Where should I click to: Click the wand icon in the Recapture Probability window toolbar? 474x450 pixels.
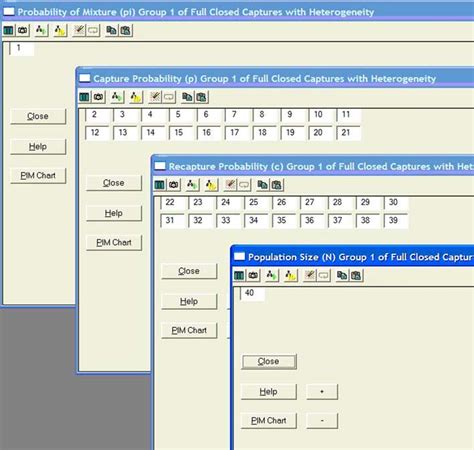(x=230, y=185)
